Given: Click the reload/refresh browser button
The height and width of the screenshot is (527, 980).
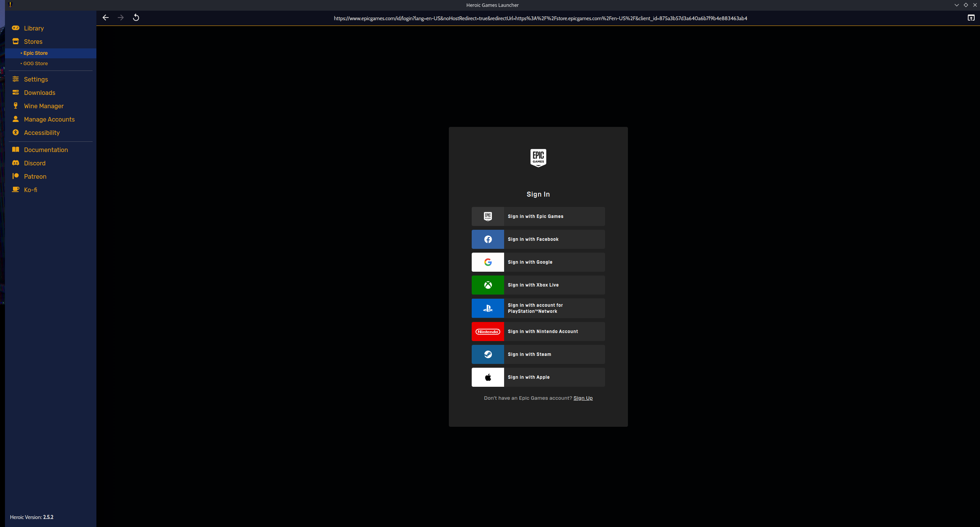Looking at the screenshot, I should (x=136, y=18).
